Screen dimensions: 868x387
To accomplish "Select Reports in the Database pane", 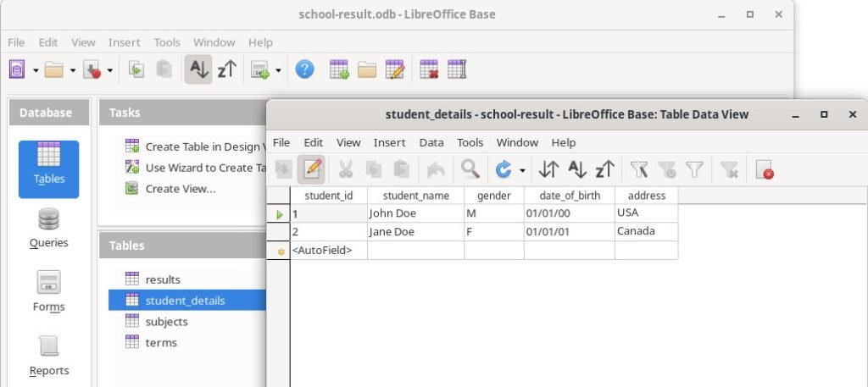I will point(48,356).
